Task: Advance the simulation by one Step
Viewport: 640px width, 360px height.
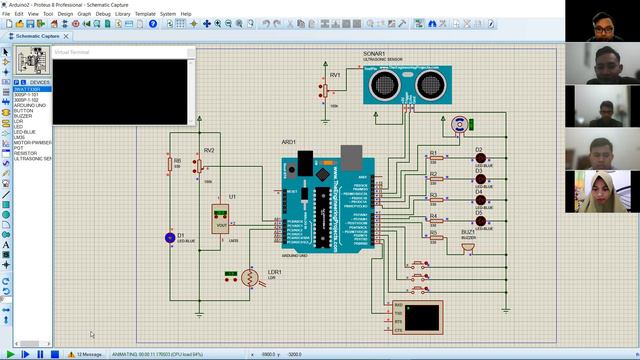Action: click(25, 354)
